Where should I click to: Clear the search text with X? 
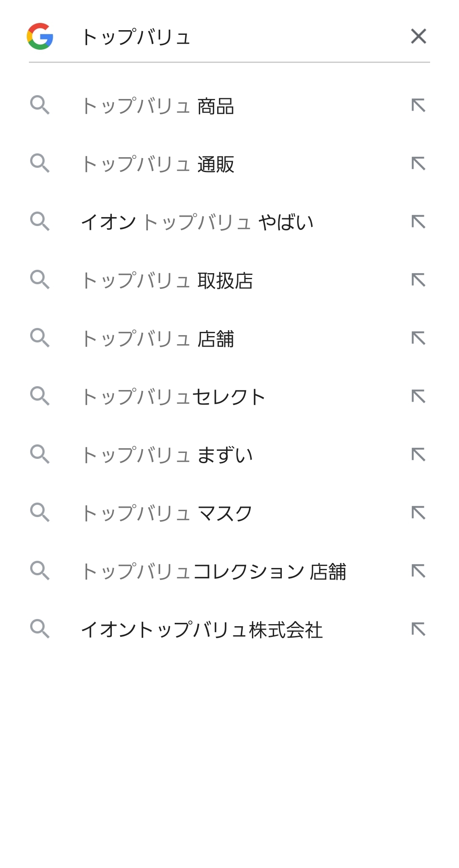coord(418,37)
